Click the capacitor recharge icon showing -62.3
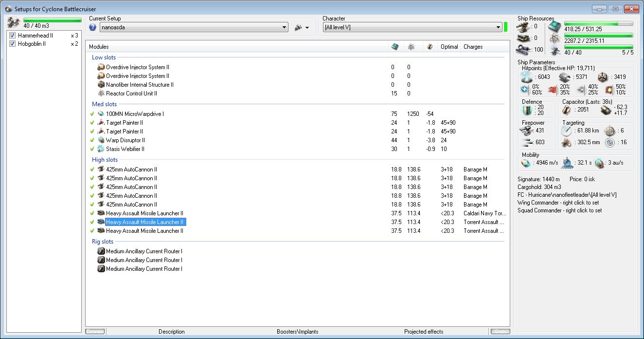The image size is (644, 339). (606, 110)
